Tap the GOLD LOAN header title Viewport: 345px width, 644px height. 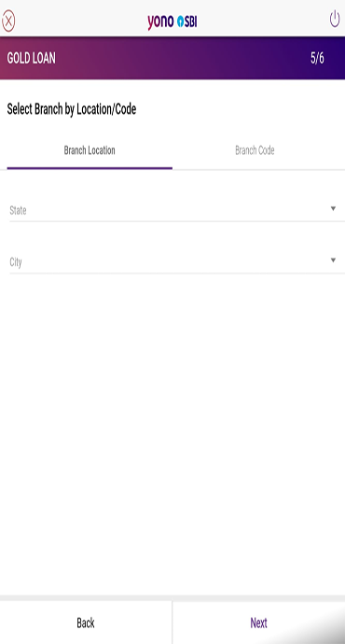31,58
